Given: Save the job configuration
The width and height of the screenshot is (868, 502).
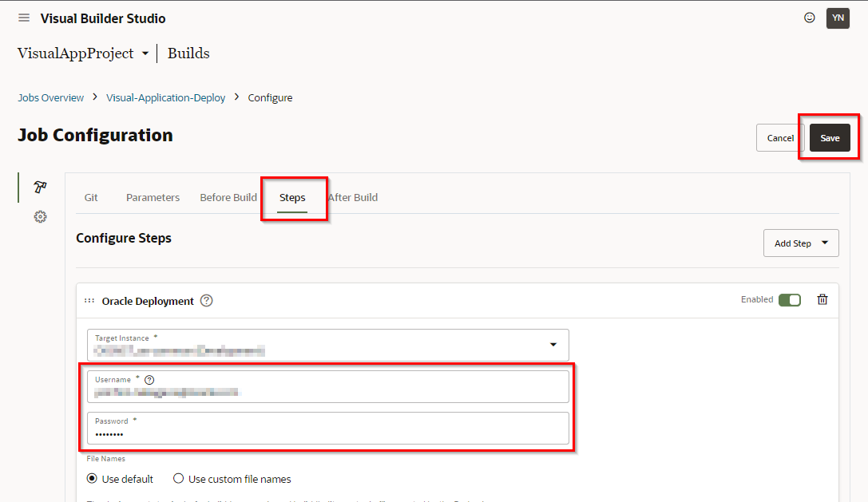Looking at the screenshot, I should click(830, 138).
